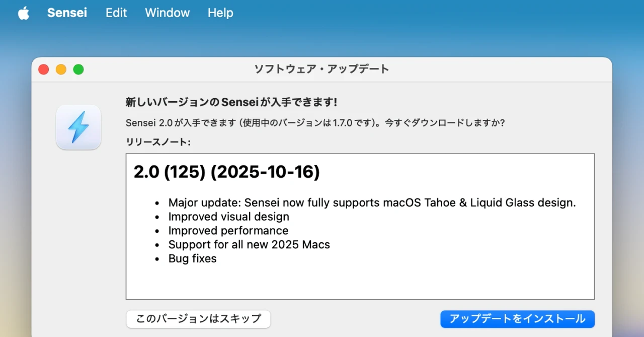Screen dimensions: 644x337
Task: Click the version heading 2.0 (125)
Action: click(226, 172)
